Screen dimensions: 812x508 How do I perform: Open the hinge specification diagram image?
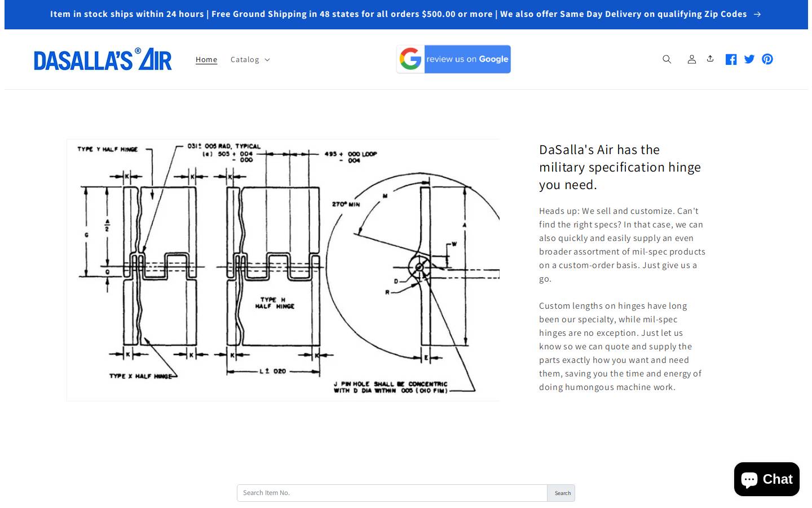pyautogui.click(x=283, y=270)
